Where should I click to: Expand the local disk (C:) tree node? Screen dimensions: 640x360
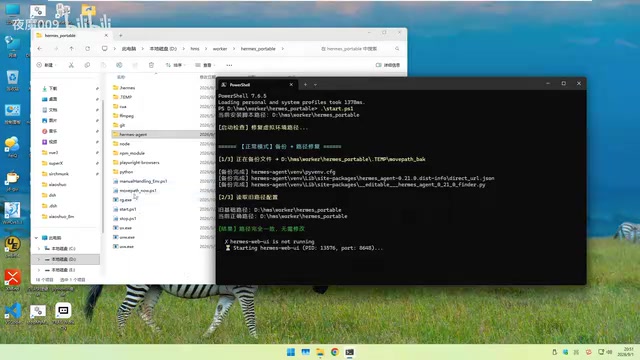[39, 249]
